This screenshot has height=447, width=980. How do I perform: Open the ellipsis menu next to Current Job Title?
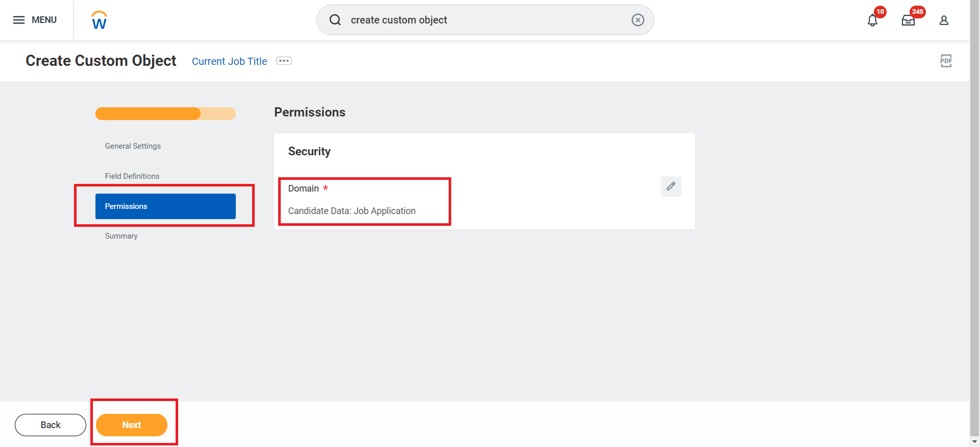pos(284,60)
